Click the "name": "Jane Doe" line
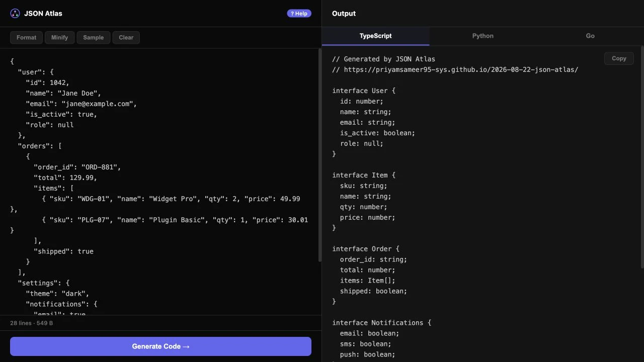644x362 pixels. point(63,93)
